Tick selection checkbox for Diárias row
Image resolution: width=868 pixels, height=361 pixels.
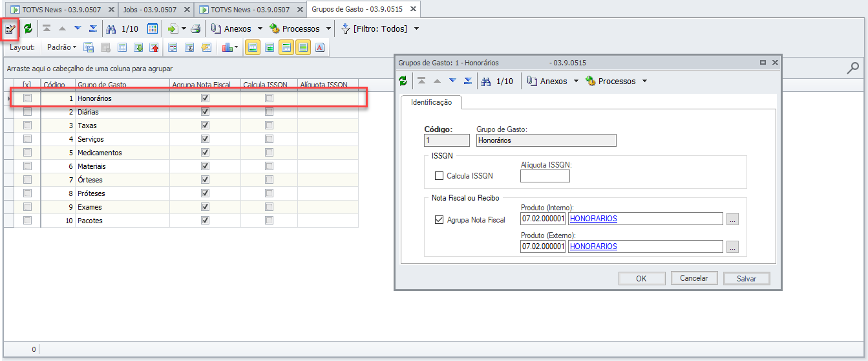pyautogui.click(x=27, y=112)
